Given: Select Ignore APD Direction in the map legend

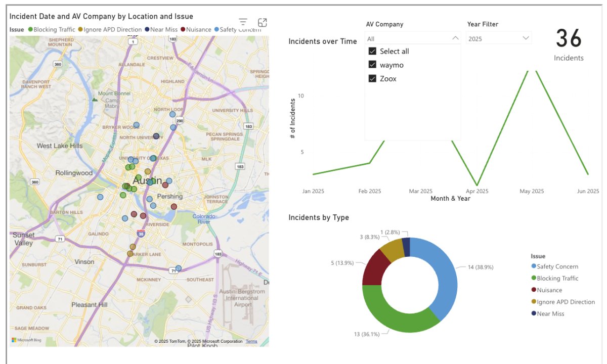Looking at the screenshot, I should 109,29.
